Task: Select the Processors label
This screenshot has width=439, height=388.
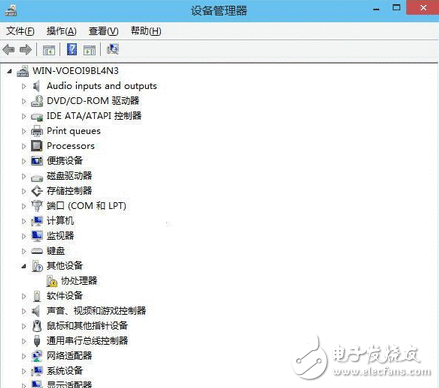Action: [x=70, y=146]
